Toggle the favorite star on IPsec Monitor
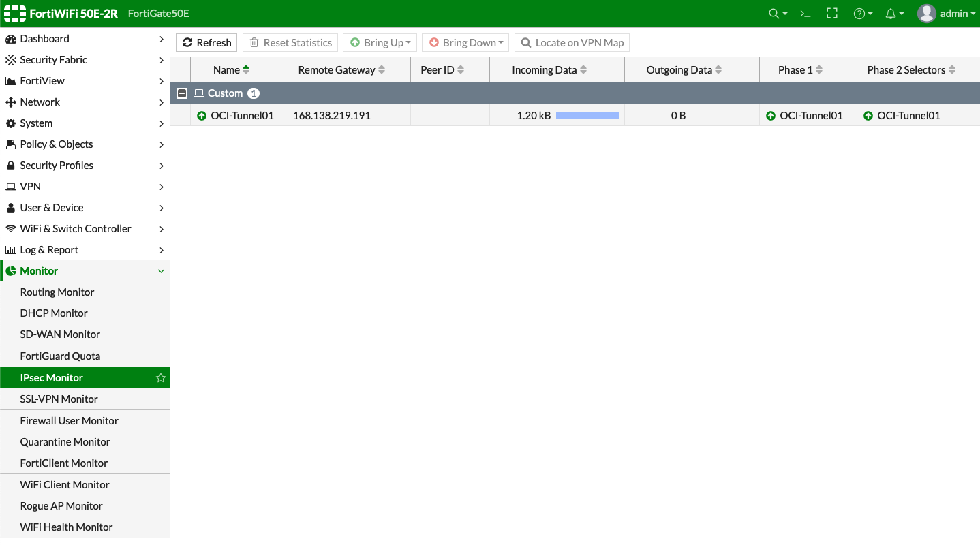 pyautogui.click(x=161, y=377)
